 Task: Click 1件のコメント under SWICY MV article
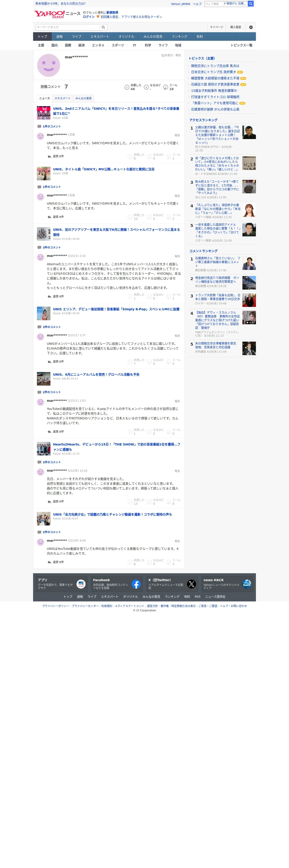52,187
